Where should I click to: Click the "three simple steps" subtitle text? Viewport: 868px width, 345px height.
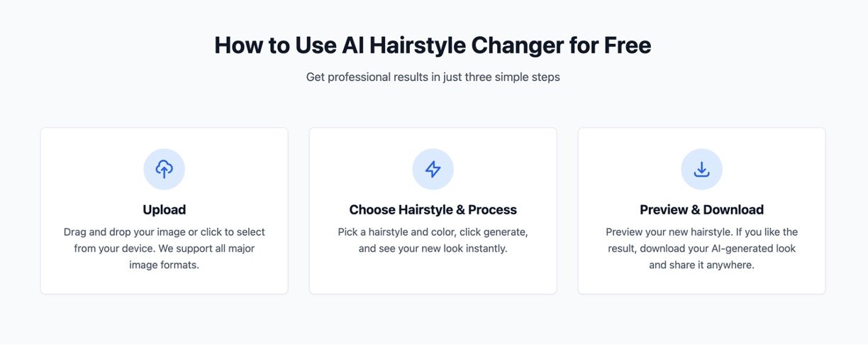[512, 77]
